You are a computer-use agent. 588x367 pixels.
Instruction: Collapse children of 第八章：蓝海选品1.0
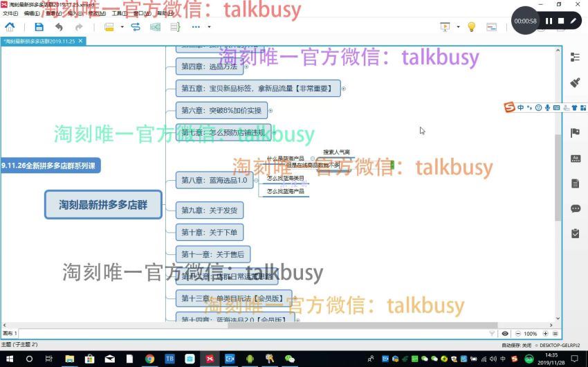(256, 180)
